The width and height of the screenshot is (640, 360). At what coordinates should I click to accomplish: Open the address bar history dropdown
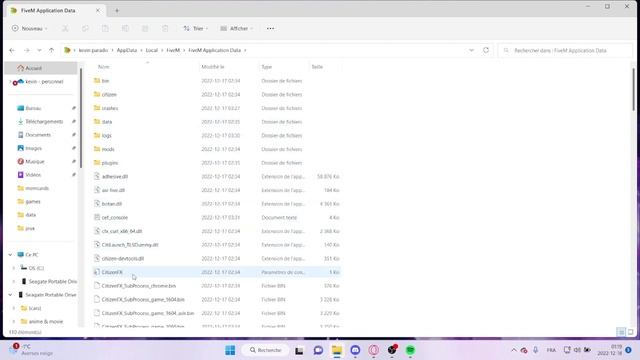click(471, 50)
